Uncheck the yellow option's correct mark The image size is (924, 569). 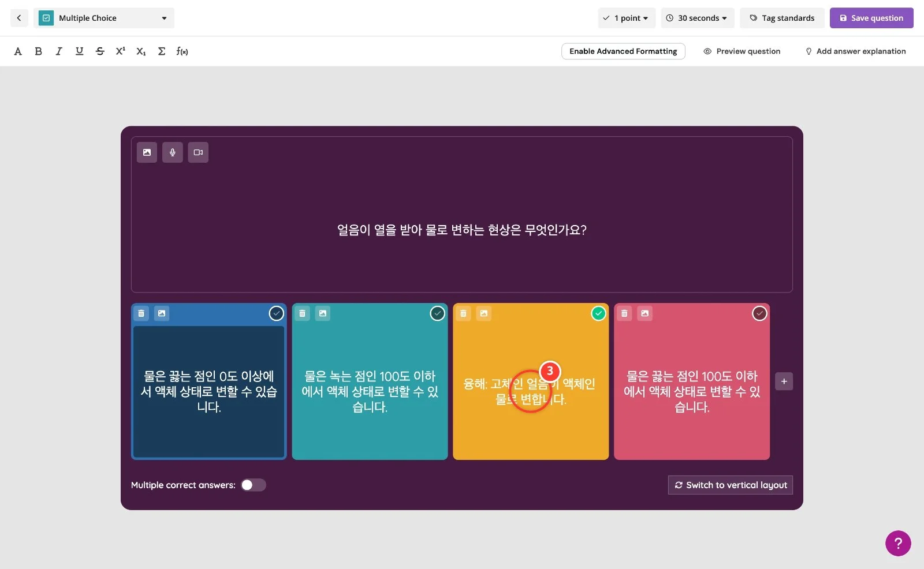(x=599, y=313)
